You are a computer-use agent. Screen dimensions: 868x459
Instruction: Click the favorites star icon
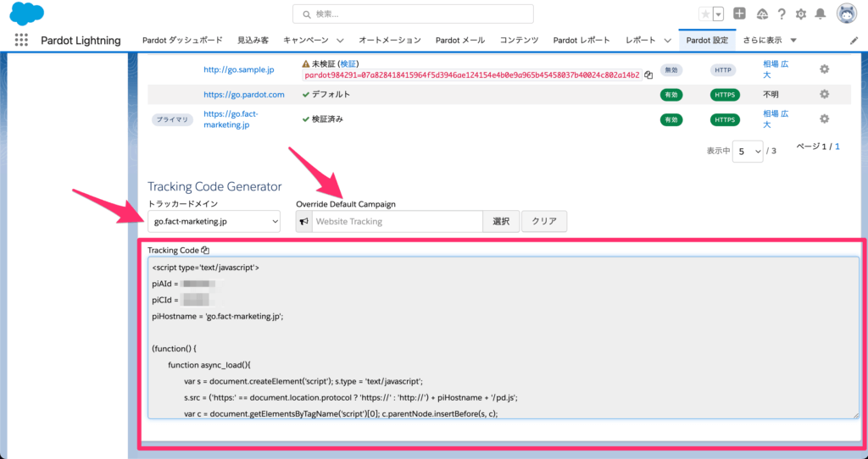(705, 14)
